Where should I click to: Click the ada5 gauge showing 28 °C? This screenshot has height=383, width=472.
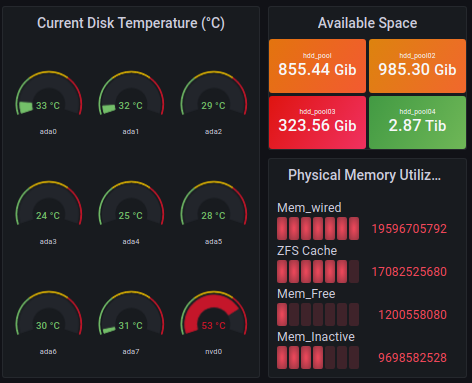click(214, 203)
